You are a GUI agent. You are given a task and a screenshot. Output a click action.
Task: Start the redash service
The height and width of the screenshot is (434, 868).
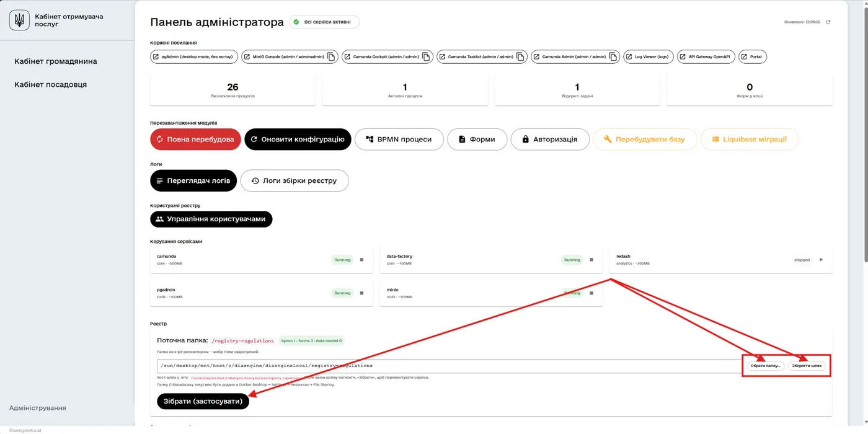821,260
